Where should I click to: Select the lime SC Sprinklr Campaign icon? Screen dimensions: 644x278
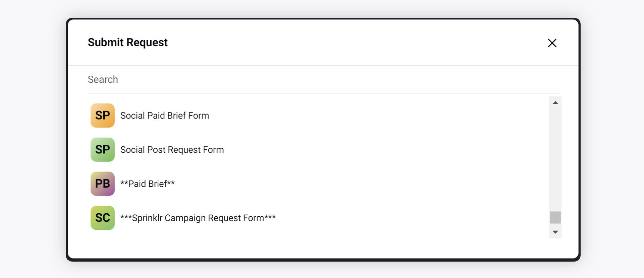(x=103, y=218)
